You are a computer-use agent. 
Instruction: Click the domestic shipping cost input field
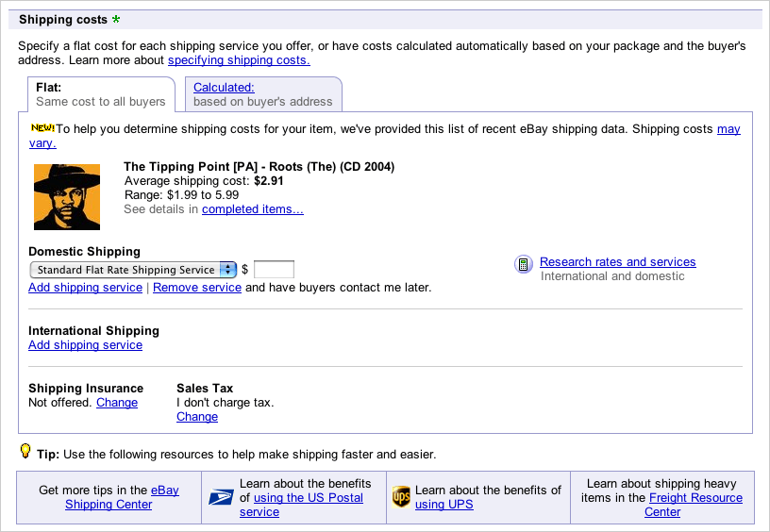[x=274, y=270]
